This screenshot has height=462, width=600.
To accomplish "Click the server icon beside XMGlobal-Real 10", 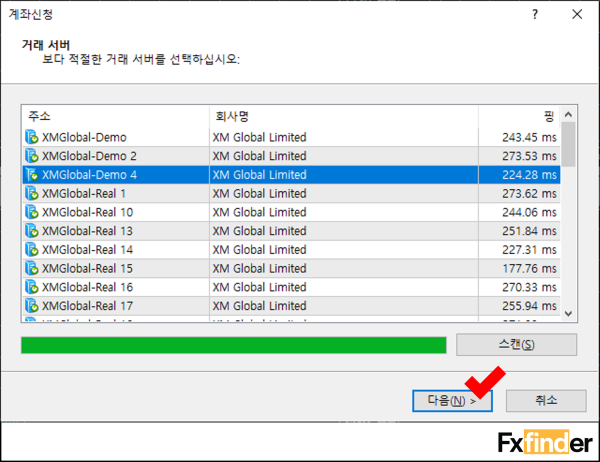I will [32, 212].
